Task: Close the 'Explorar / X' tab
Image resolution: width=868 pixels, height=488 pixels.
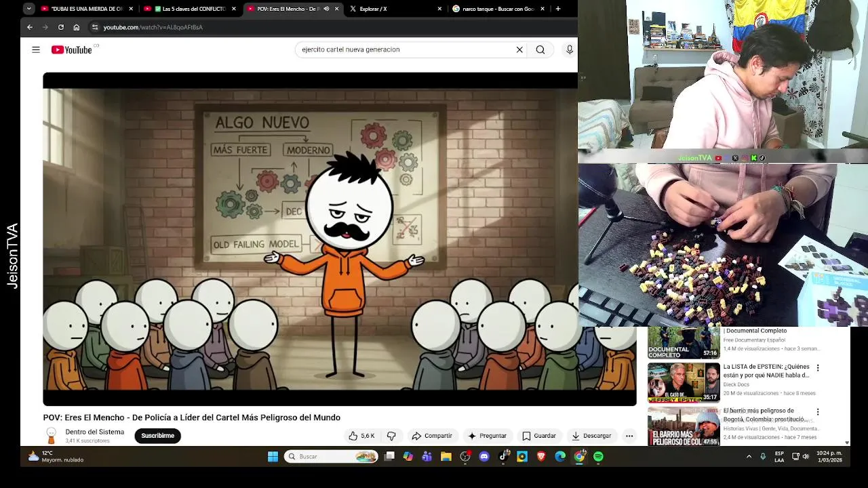Action: pos(439,9)
